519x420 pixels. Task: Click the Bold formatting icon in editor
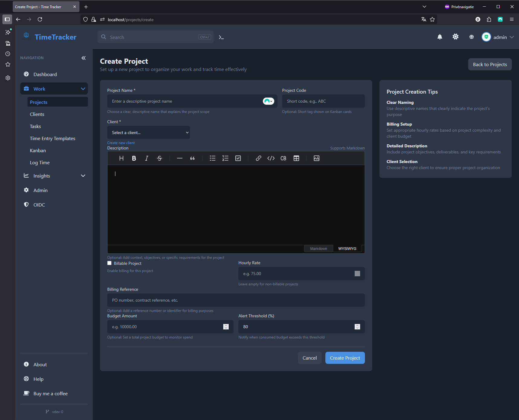click(x=134, y=158)
